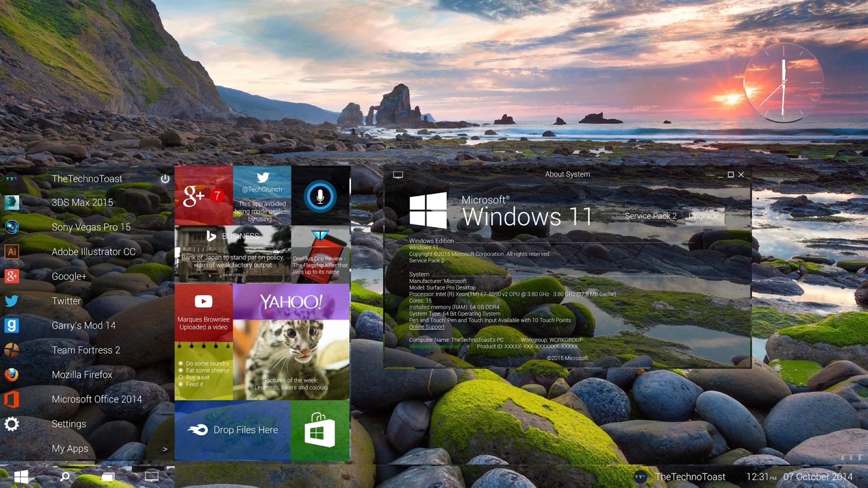Click the power icon beside TheTechnoToast
Image resolution: width=868 pixels, height=488 pixels.
[165, 179]
